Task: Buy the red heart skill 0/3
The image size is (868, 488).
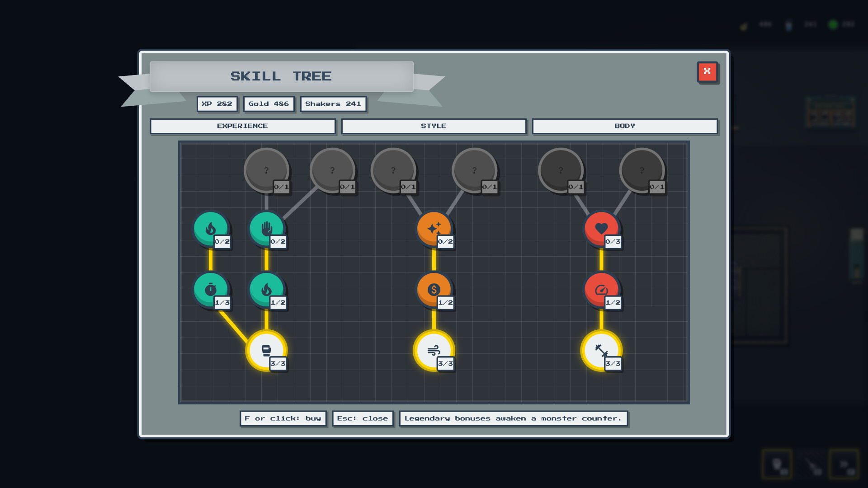Action: pyautogui.click(x=601, y=229)
